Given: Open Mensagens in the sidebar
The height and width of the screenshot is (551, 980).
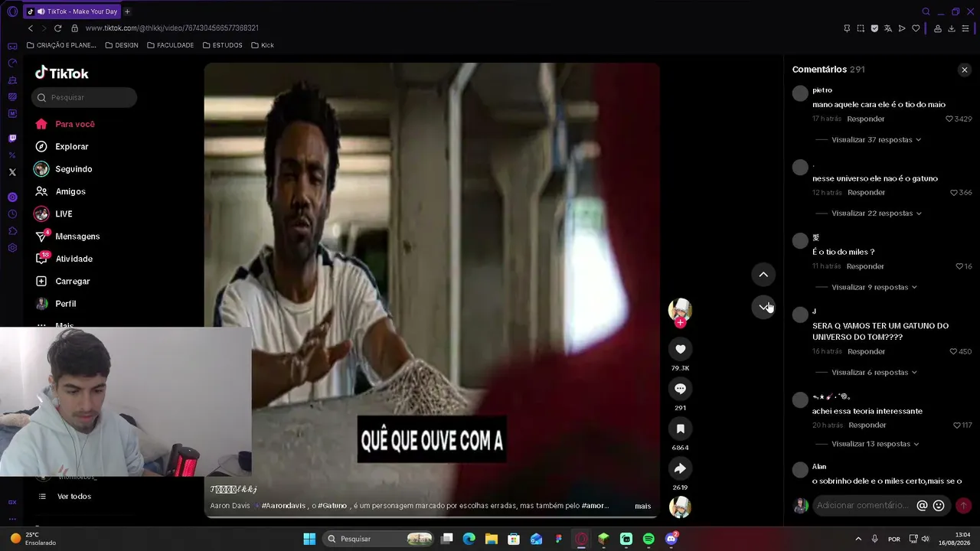Looking at the screenshot, I should (x=67, y=236).
